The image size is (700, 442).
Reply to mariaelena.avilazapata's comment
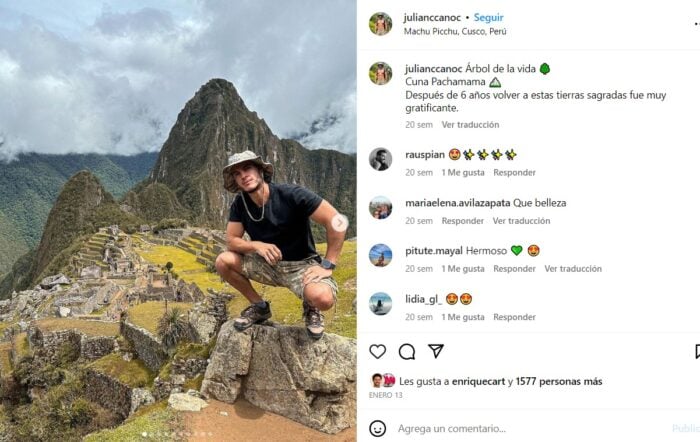click(463, 221)
